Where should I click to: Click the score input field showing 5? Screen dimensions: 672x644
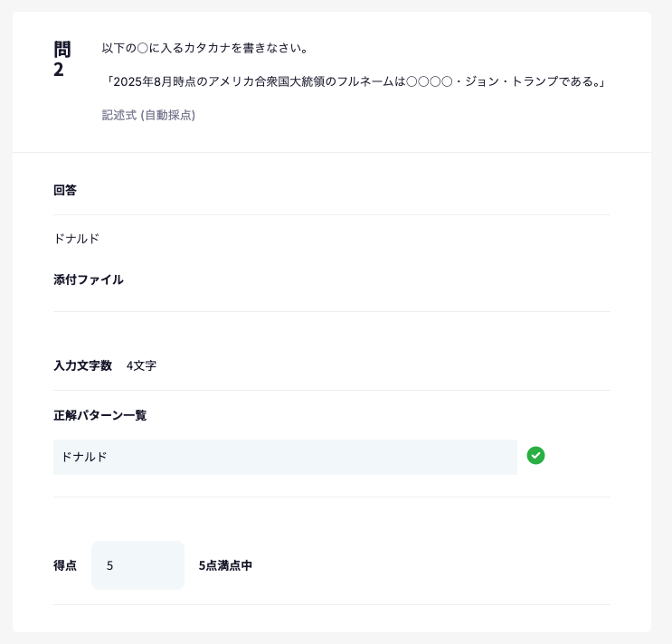coord(137,565)
